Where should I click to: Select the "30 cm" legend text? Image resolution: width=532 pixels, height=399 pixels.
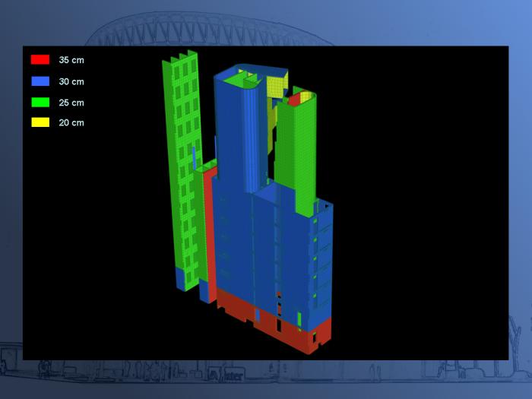coord(71,81)
